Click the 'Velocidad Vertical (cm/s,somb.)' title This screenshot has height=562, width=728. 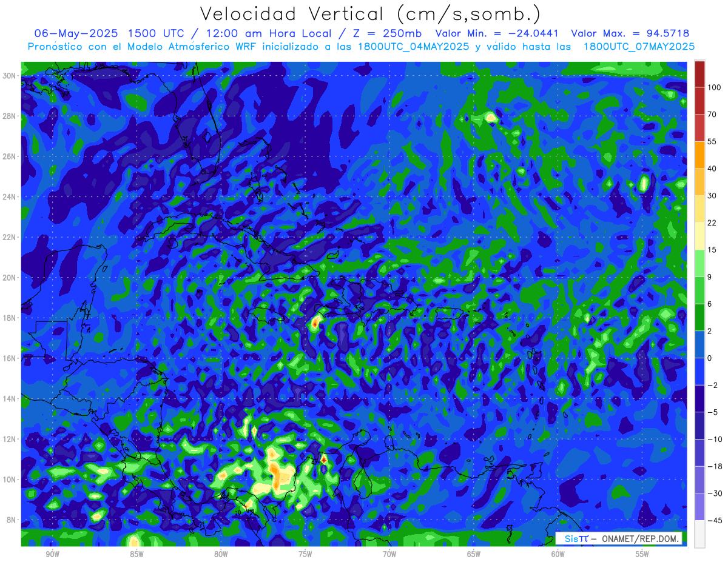370,14
